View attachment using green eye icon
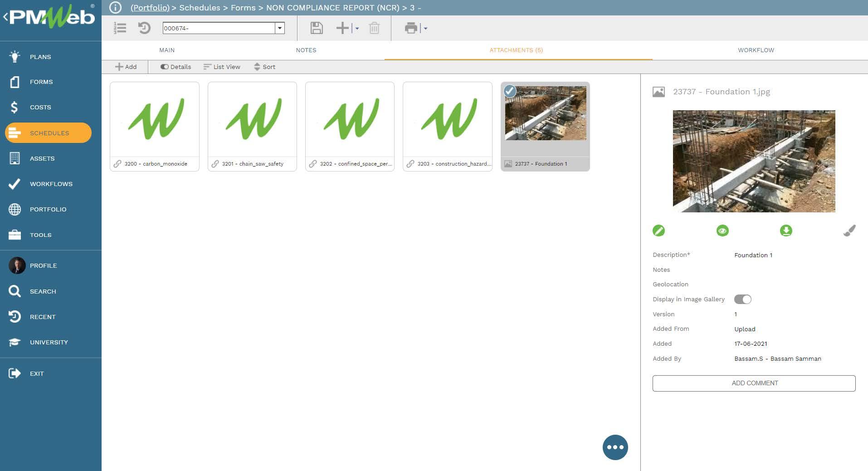 [722, 231]
